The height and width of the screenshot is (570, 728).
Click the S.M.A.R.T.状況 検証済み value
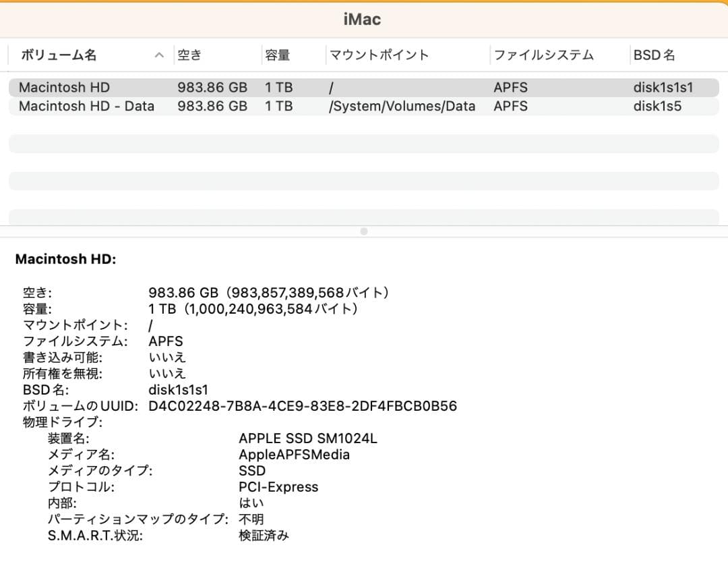pos(263,535)
